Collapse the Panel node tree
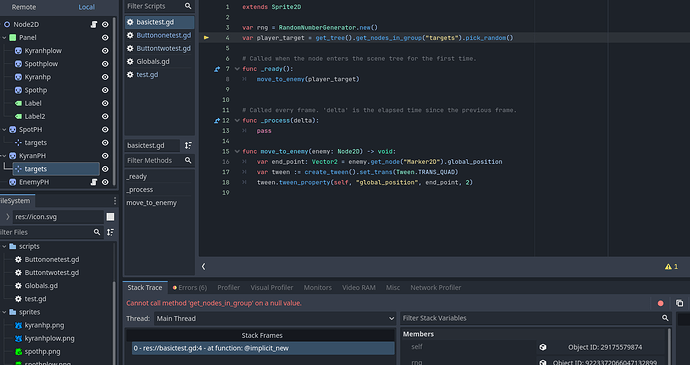This screenshot has height=365, width=690. coord(4,38)
